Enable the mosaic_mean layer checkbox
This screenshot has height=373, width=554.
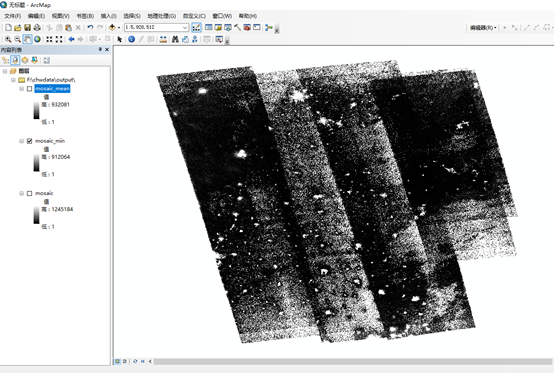30,89
